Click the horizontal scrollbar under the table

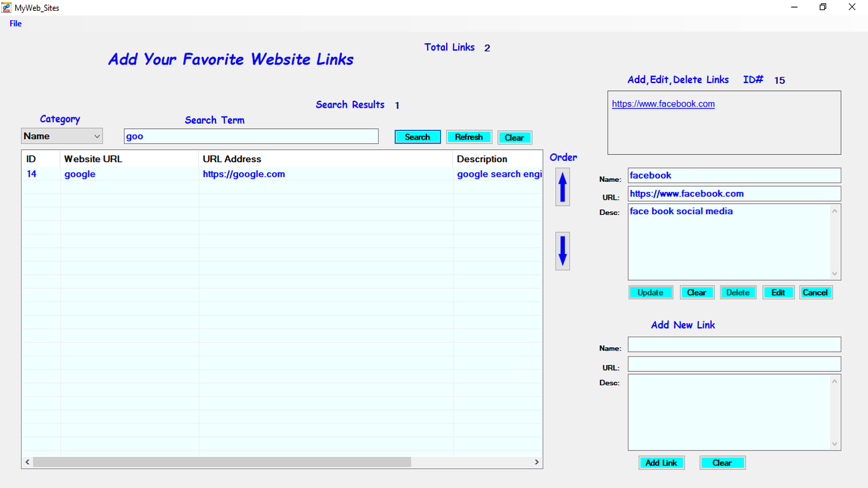(222, 463)
